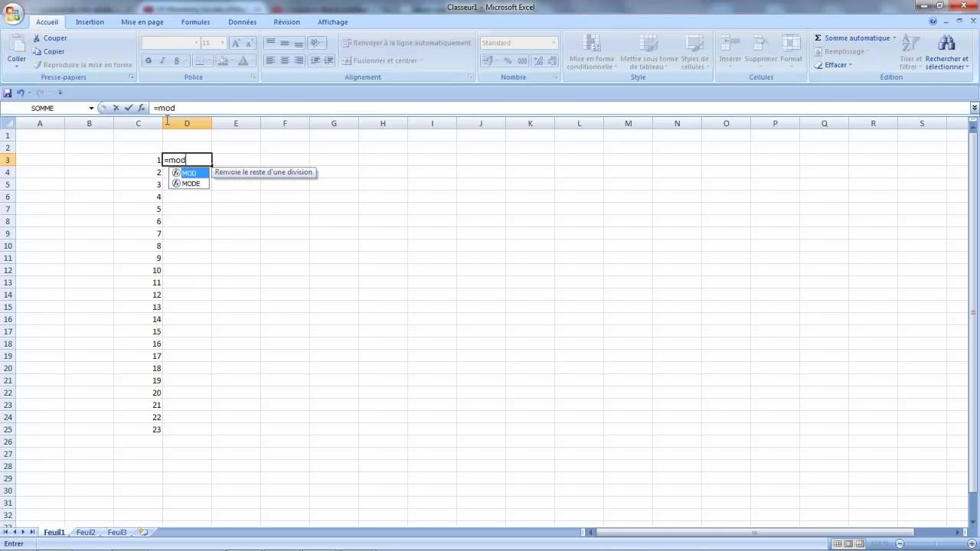
Task: Click the percent style icon
Action: click(x=508, y=60)
